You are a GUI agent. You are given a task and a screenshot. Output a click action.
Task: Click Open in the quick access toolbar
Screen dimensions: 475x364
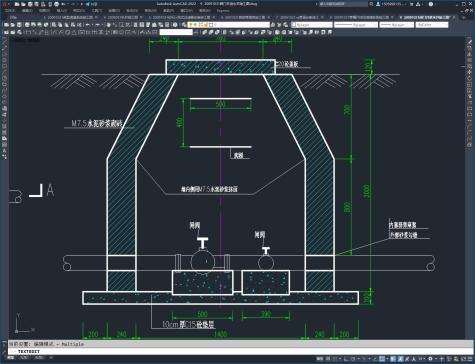coord(23,4)
